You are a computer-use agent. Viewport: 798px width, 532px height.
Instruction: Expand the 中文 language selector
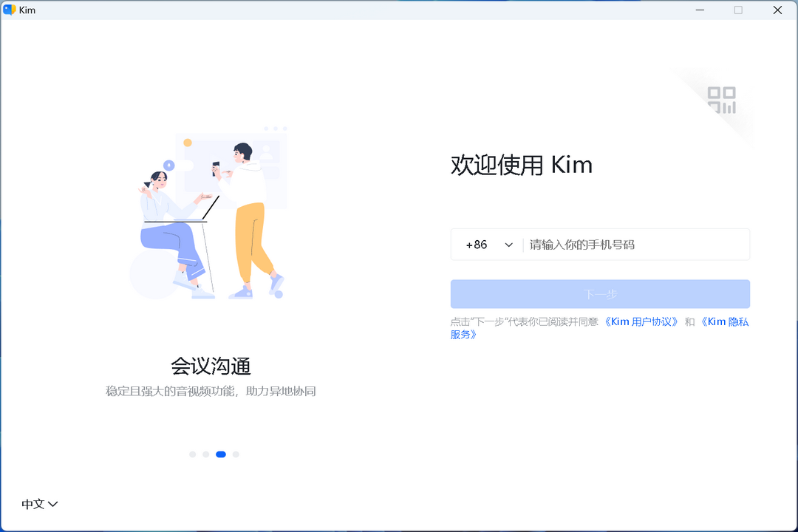pos(39,503)
